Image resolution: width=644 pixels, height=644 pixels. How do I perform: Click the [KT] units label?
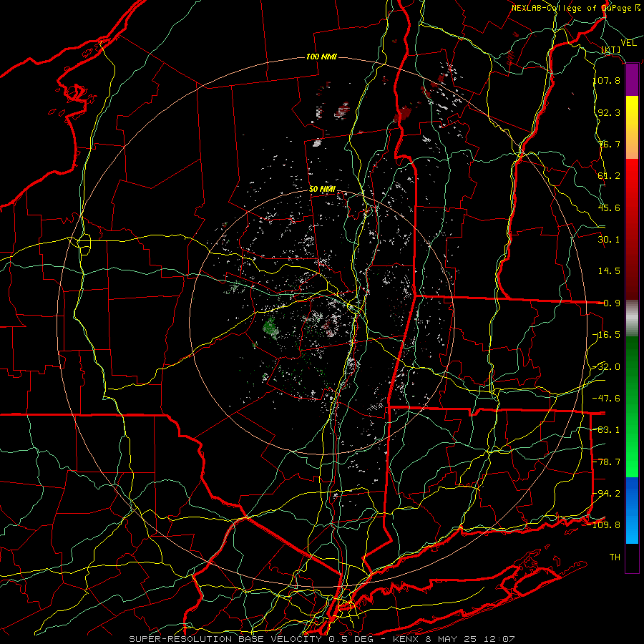pos(611,49)
